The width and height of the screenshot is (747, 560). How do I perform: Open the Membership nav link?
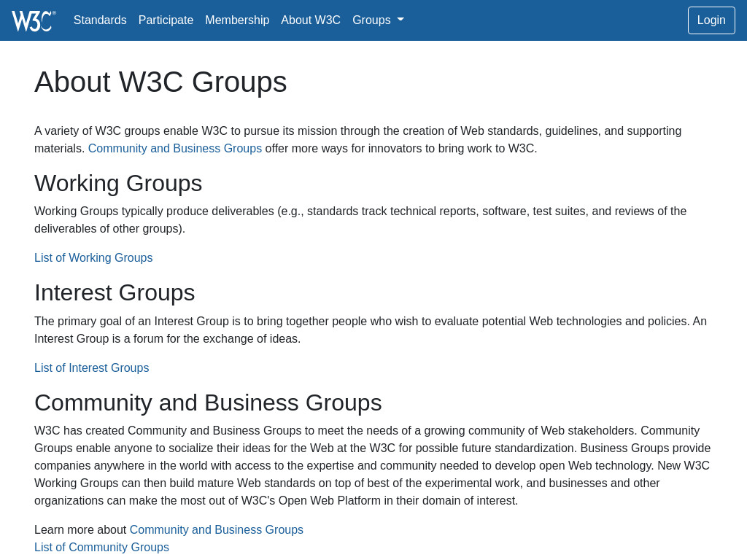tap(237, 20)
